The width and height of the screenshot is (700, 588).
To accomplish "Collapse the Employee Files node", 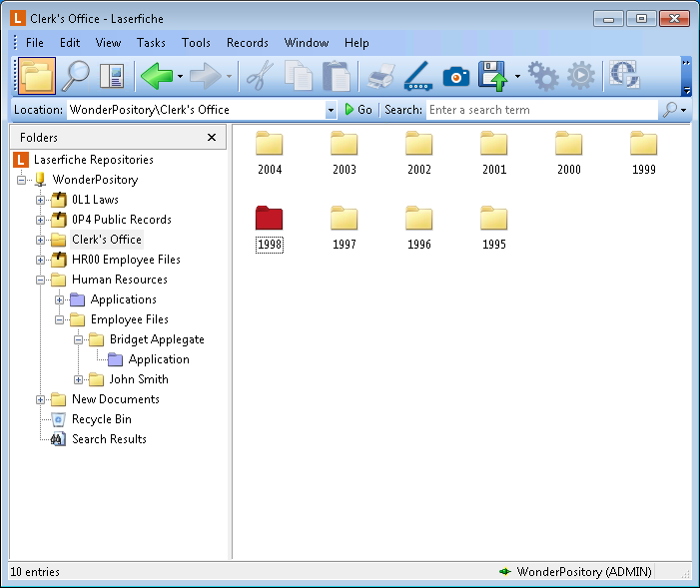I will tap(59, 319).
